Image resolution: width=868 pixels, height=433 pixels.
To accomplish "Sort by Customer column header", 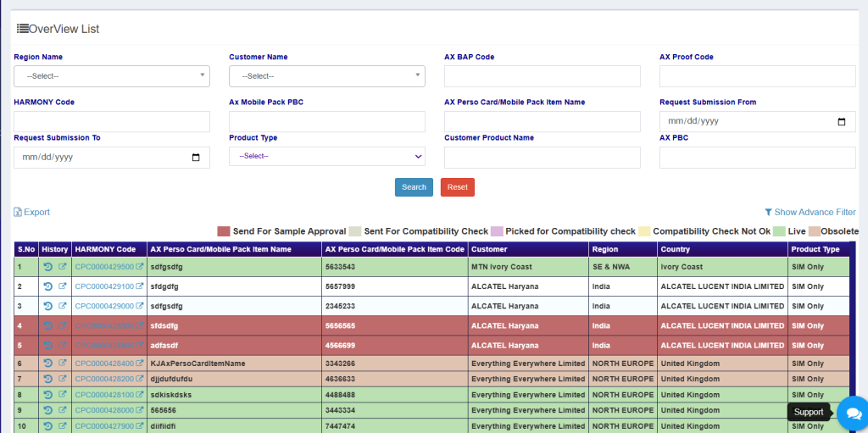I will click(x=489, y=250).
